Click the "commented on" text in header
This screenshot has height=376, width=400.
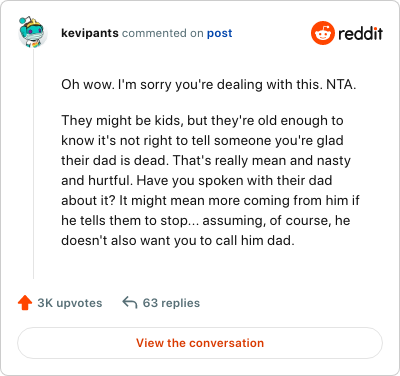click(x=162, y=33)
